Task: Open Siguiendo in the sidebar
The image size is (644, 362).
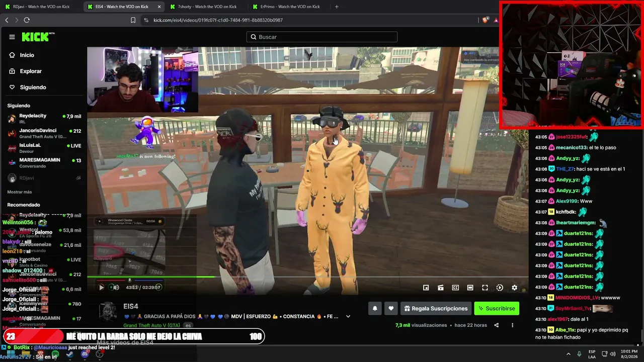Action: tap(33, 87)
